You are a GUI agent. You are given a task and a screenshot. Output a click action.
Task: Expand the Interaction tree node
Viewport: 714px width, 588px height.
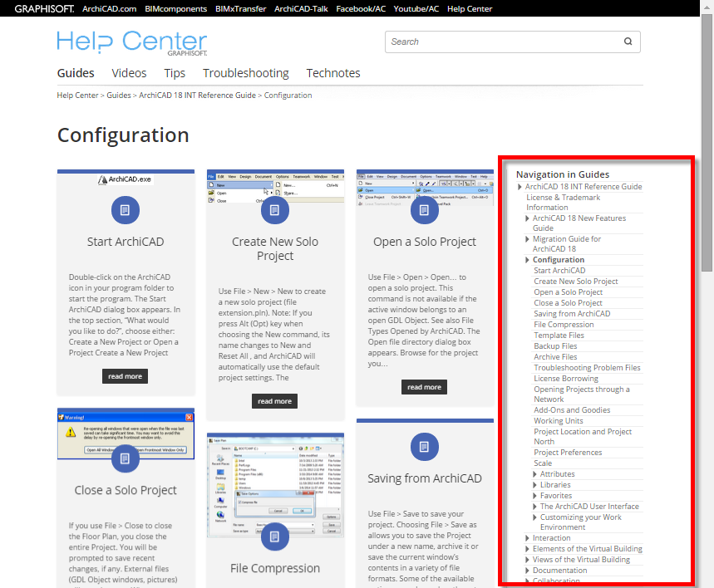527,538
